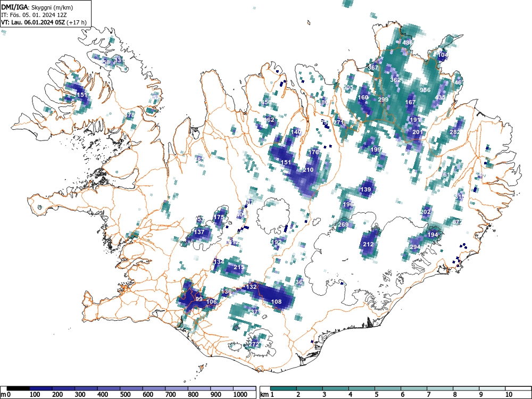The width and height of the screenshot is (532, 399).
Task: Click the 100 m legend tick label
Action: pyautogui.click(x=35, y=395)
